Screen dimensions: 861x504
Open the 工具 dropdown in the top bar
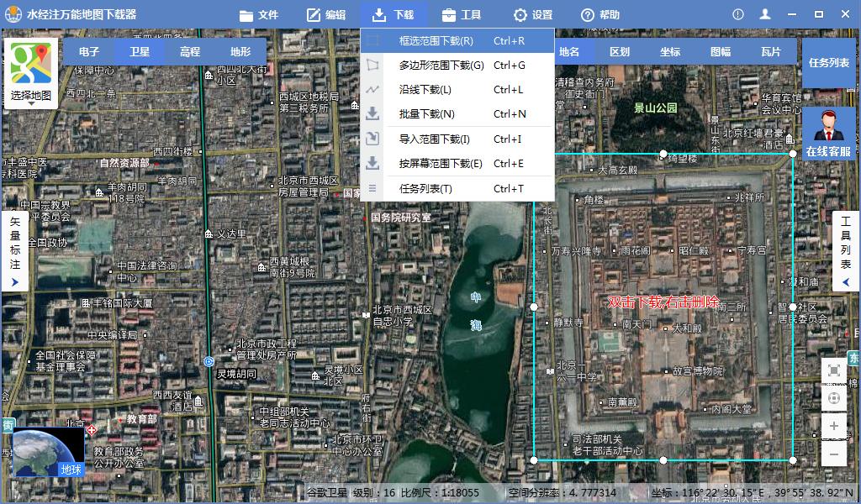pos(465,14)
